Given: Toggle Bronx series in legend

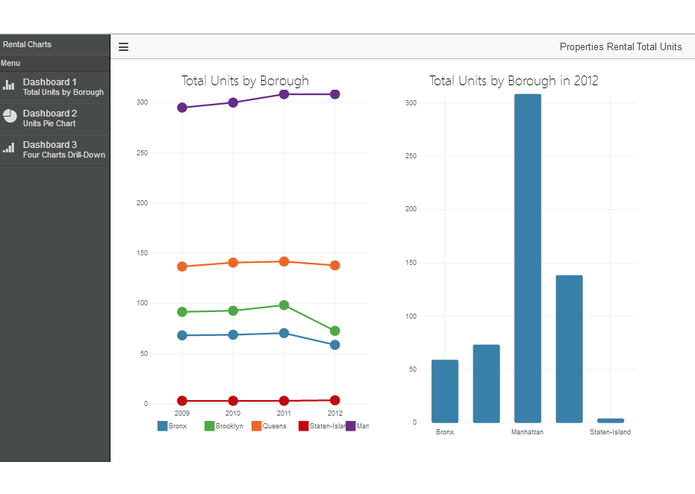Looking at the screenshot, I should click(172, 426).
